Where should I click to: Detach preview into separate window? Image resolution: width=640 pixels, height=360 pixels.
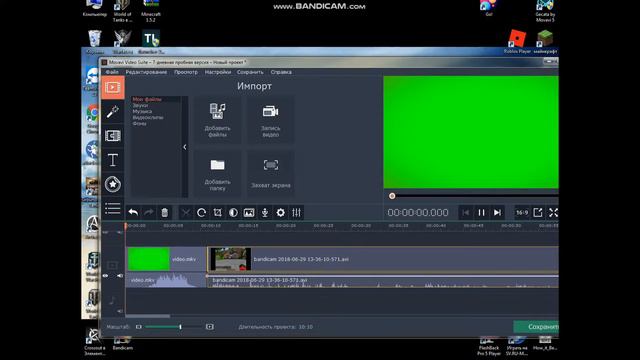coord(538,213)
